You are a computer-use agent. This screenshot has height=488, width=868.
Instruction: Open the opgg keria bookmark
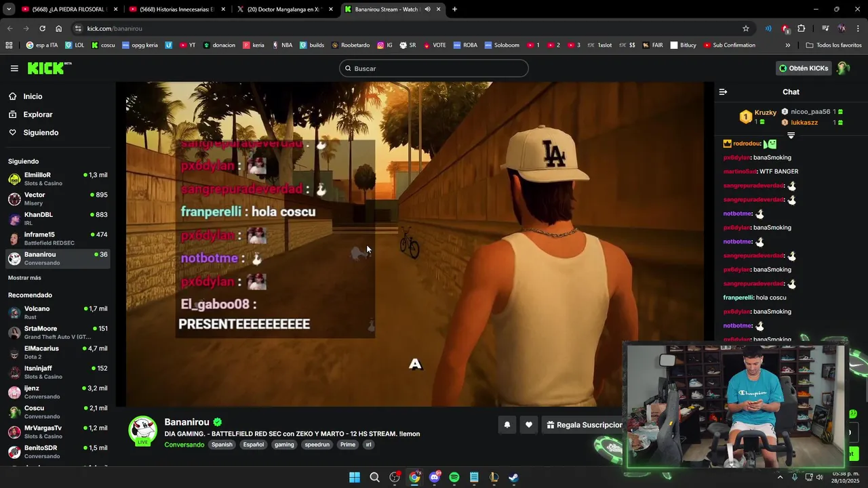coord(140,45)
